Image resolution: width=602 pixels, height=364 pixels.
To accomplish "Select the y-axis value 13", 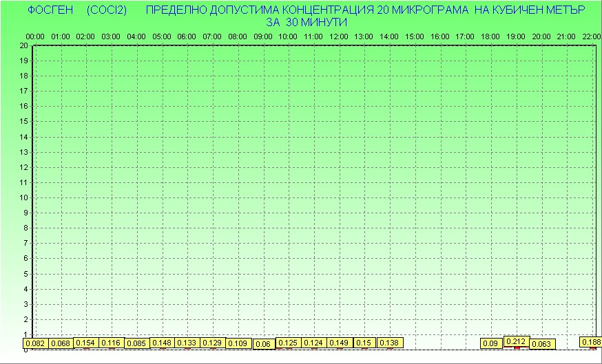I will pos(24,152).
